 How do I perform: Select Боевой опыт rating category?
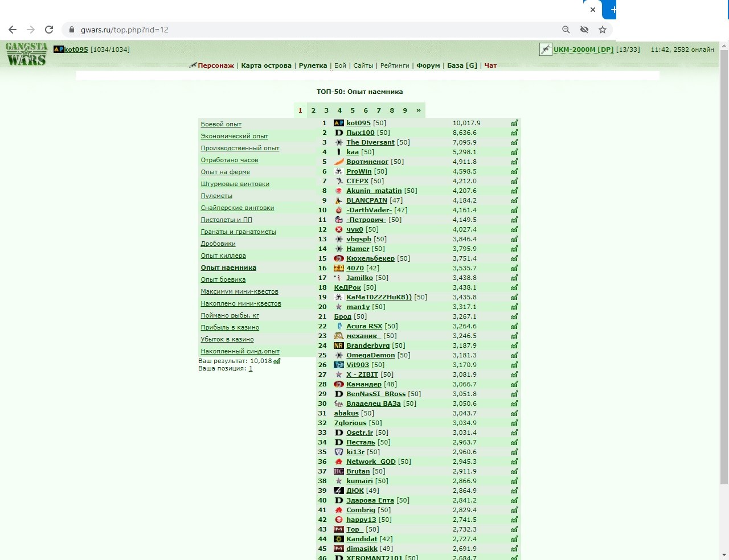click(x=221, y=124)
